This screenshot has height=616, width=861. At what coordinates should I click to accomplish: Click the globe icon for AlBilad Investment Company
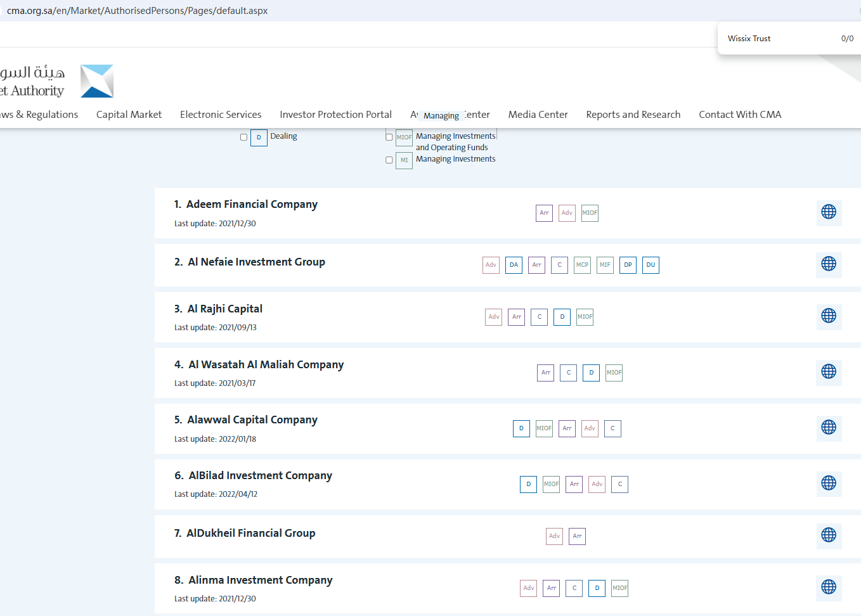pyautogui.click(x=828, y=483)
